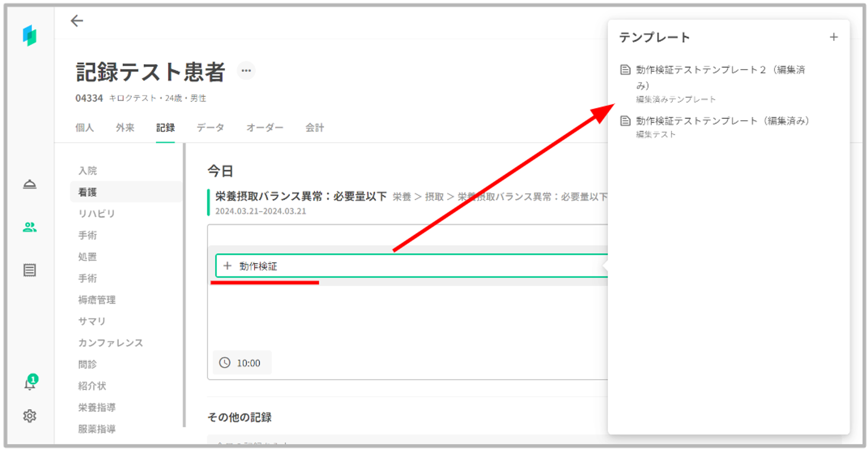The height and width of the screenshot is (449, 868).
Task: Select 入院 in the record sidebar
Action: point(88,171)
